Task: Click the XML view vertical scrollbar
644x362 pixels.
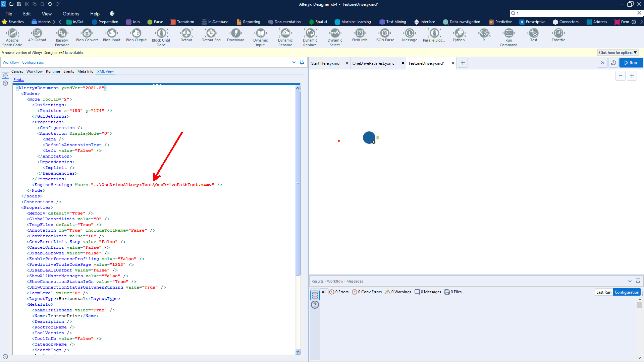Action: coord(298,183)
